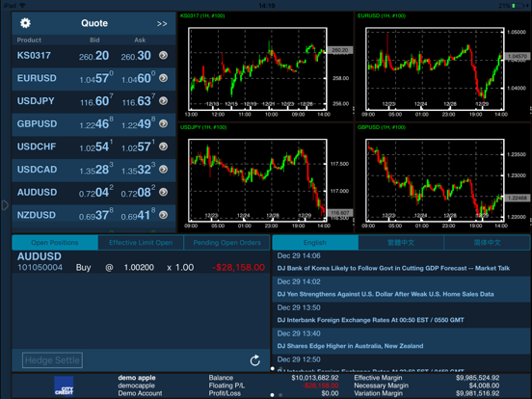
Task: Switch to Open Positions tab
Action: pos(55,243)
